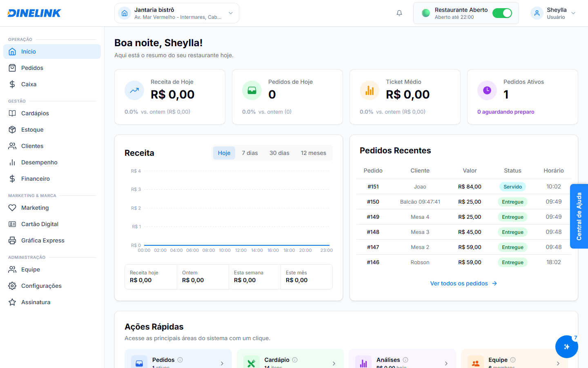The height and width of the screenshot is (368, 588).
Task: Click info icon next to Cardápio quick action
Action: pos(295,360)
